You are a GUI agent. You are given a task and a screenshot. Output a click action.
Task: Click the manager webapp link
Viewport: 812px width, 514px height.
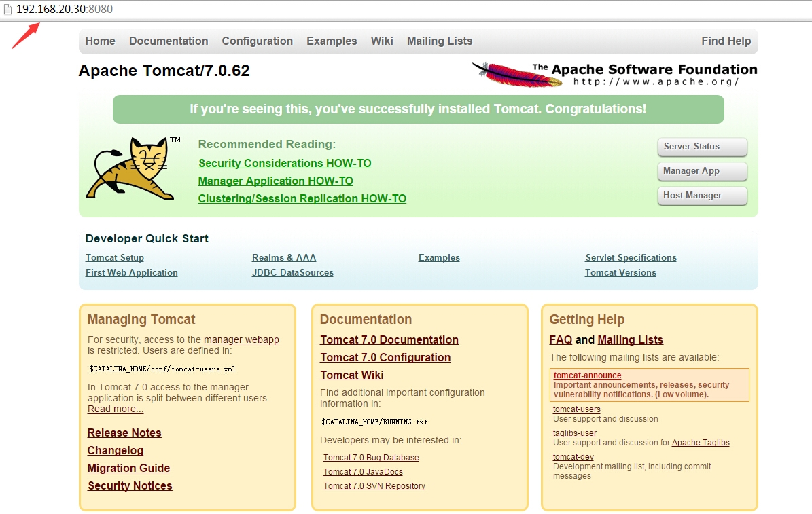(x=241, y=339)
